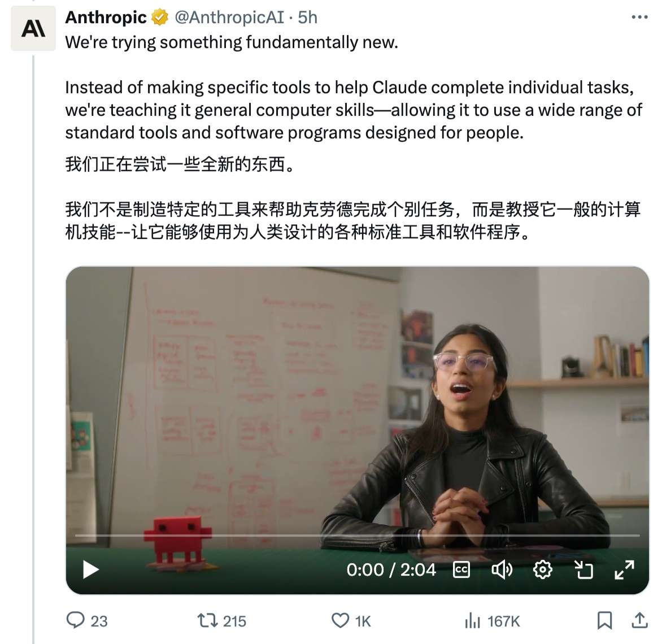Play the video in the tweet
Viewport: 662px width, 644px height.
(x=90, y=569)
